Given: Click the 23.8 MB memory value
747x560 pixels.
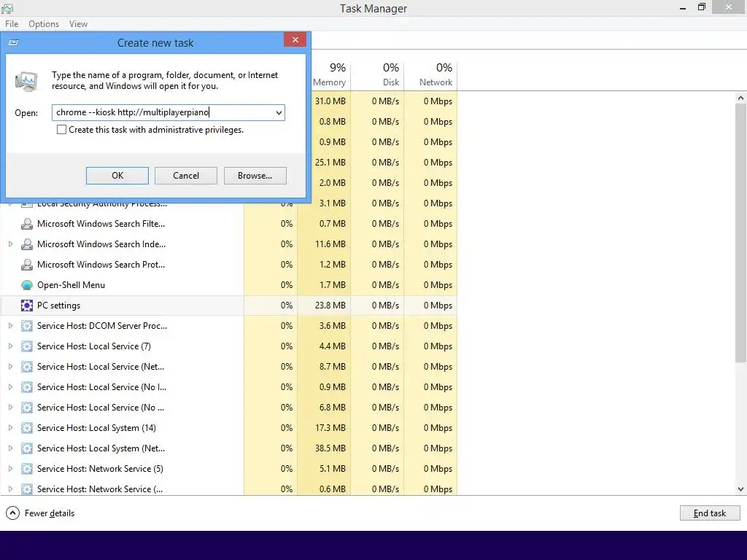Looking at the screenshot, I should click(330, 306).
